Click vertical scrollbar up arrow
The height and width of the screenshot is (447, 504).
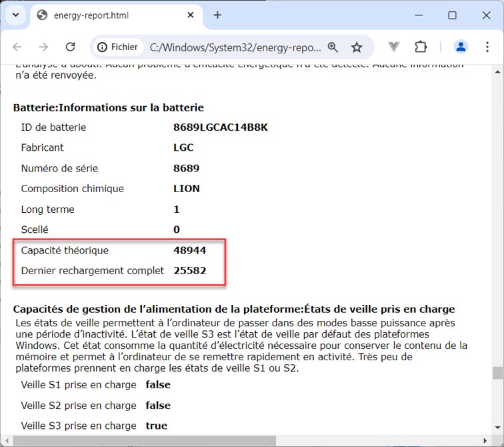coord(497,72)
